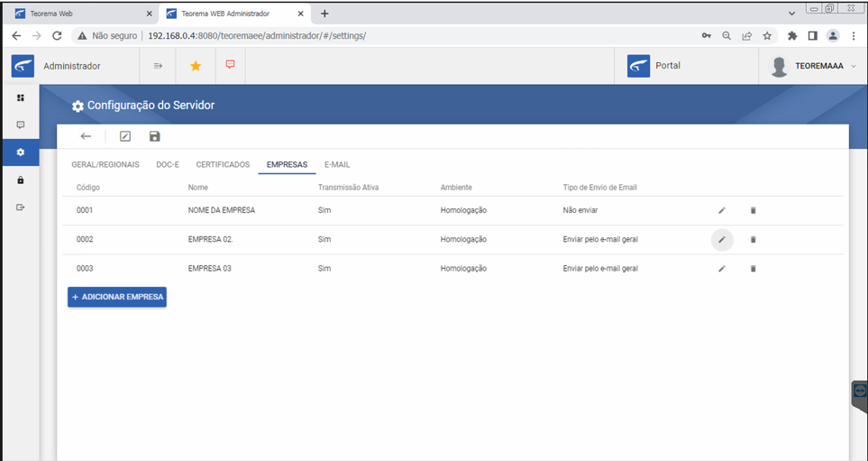
Task: Open the browser three-dot menu
Action: tap(853, 36)
